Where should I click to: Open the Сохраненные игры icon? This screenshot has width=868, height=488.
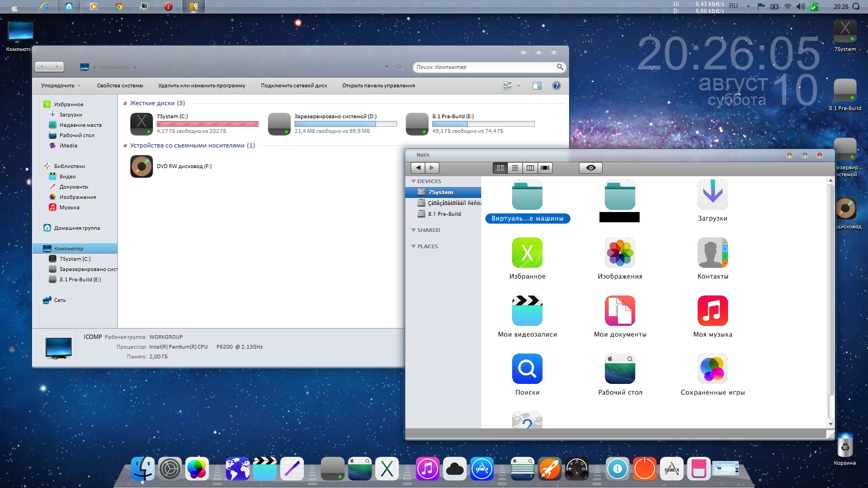(712, 369)
